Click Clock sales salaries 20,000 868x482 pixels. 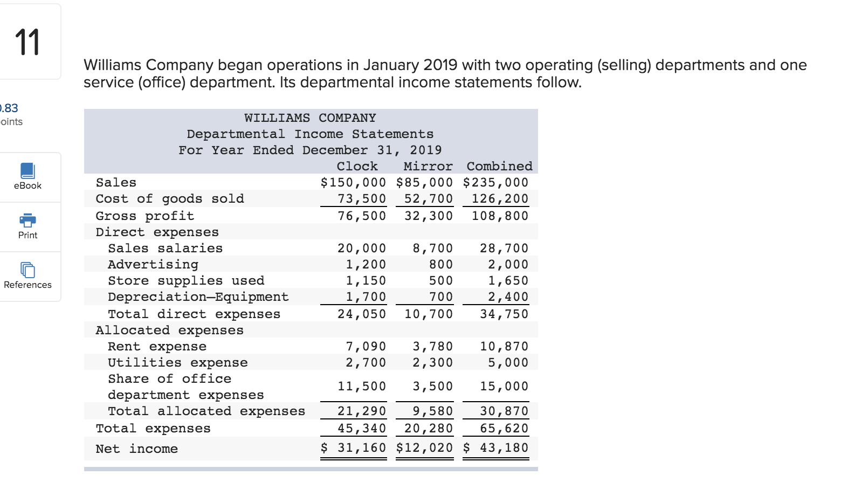[362, 248]
